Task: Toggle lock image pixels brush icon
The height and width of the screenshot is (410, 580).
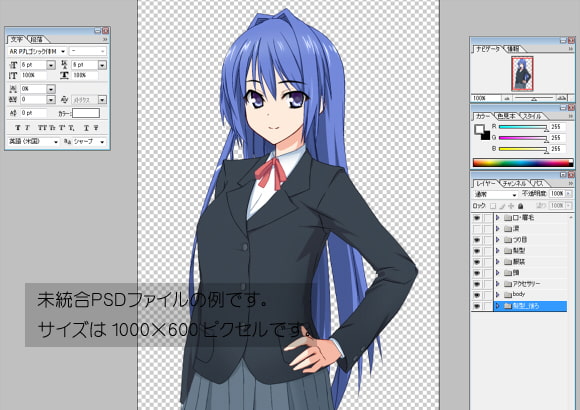Action: click(502, 205)
